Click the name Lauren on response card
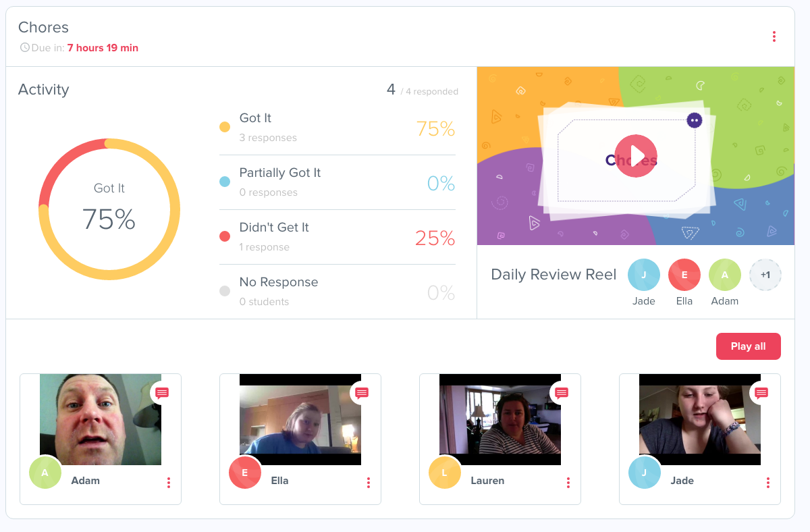 coord(487,481)
